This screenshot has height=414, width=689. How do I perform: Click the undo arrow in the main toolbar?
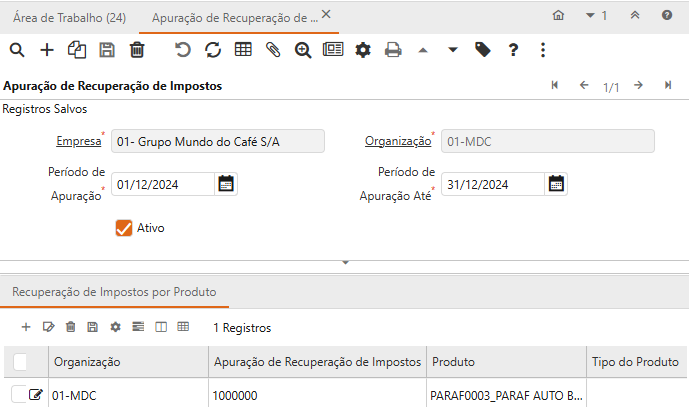coord(182,50)
